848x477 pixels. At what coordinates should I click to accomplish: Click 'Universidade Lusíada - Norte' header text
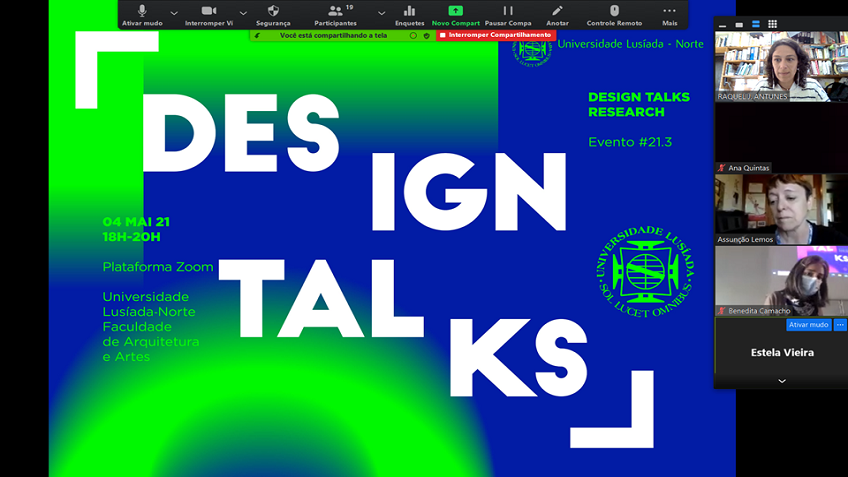tap(630, 44)
